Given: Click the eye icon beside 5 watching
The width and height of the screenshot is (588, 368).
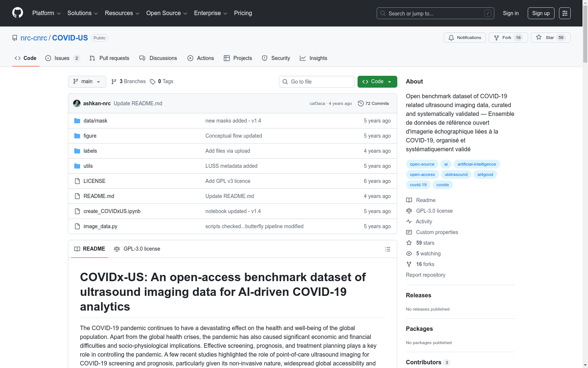Looking at the screenshot, I should [x=409, y=254].
